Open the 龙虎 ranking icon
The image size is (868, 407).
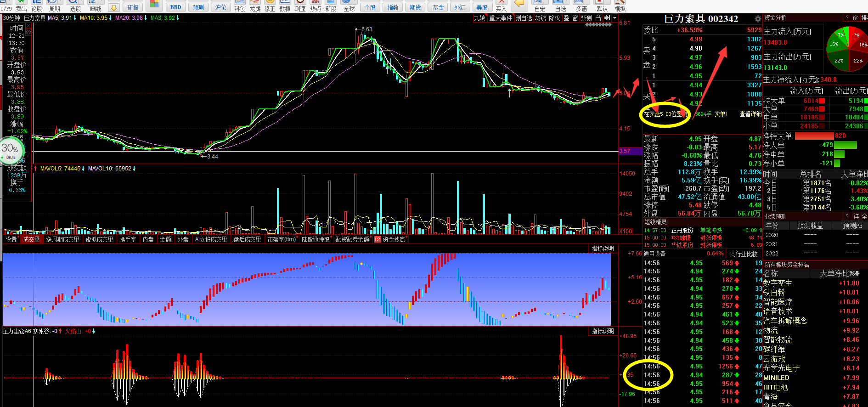coord(255,6)
